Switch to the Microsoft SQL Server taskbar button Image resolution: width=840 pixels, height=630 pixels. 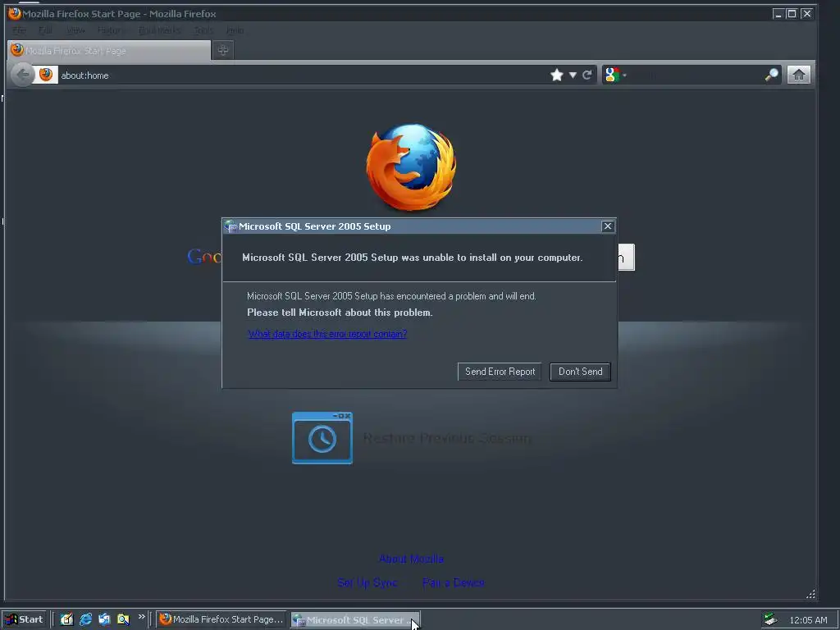click(x=355, y=620)
